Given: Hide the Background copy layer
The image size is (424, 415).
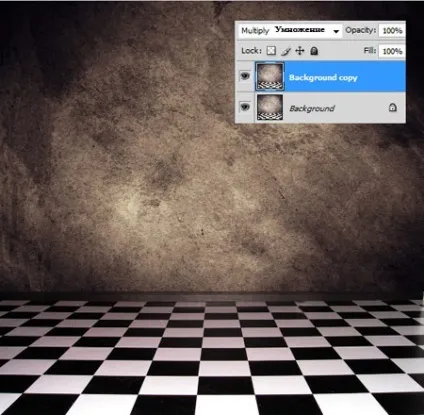Looking at the screenshot, I should 245,76.
